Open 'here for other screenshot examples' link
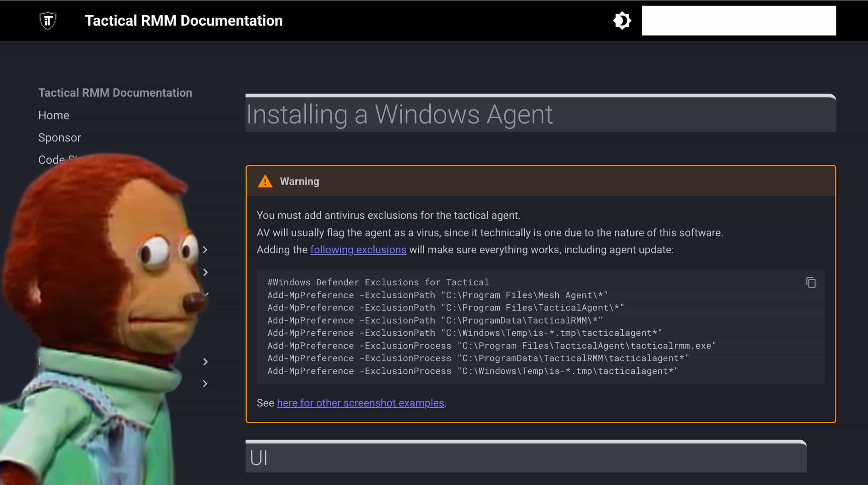The width and height of the screenshot is (868, 485). coord(360,403)
